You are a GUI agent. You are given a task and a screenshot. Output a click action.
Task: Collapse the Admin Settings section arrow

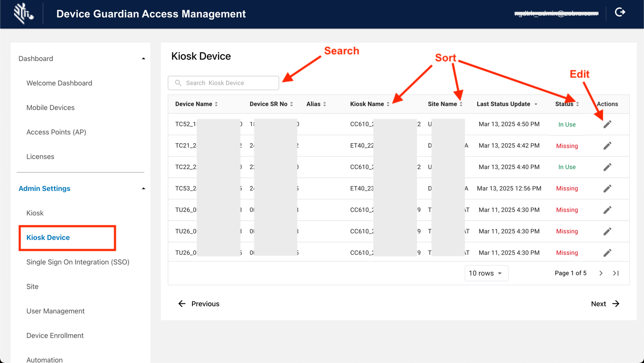[143, 188]
